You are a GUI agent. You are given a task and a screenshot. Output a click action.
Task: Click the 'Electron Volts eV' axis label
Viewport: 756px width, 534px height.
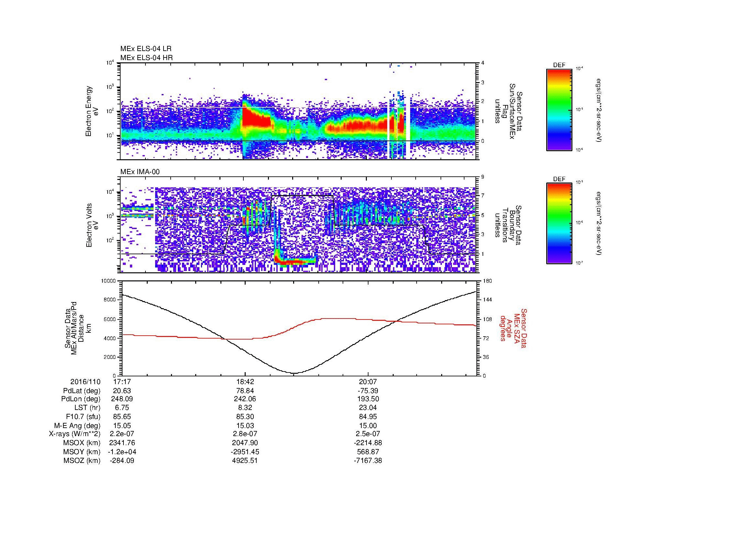pyautogui.click(x=92, y=225)
